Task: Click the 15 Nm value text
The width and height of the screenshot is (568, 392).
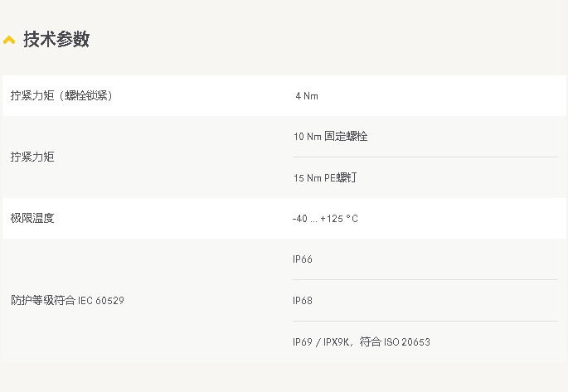Action: pos(307,177)
